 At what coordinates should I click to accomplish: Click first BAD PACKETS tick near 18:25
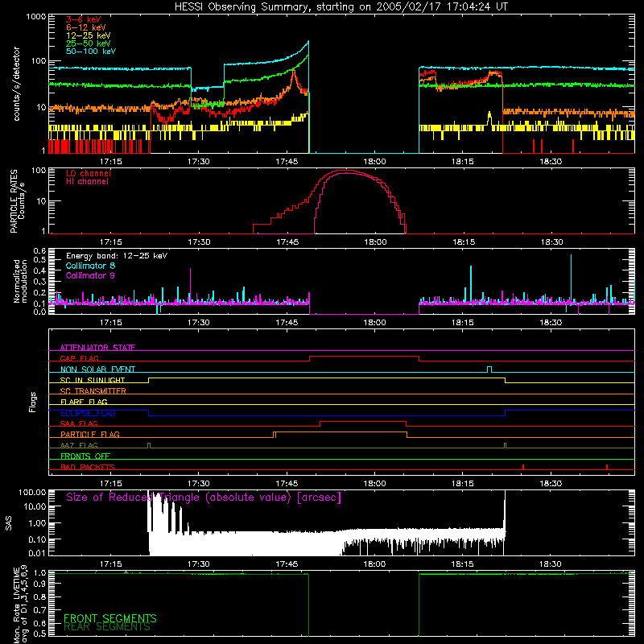[x=522, y=467]
